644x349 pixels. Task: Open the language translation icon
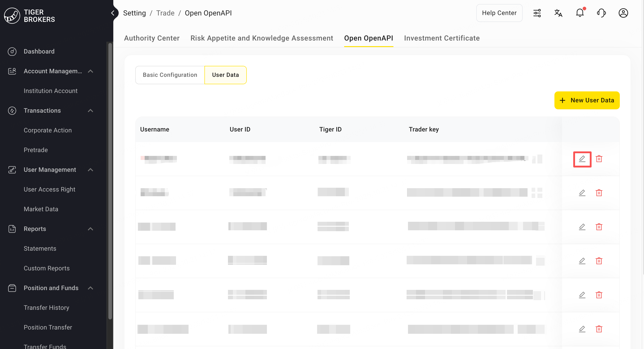click(558, 13)
